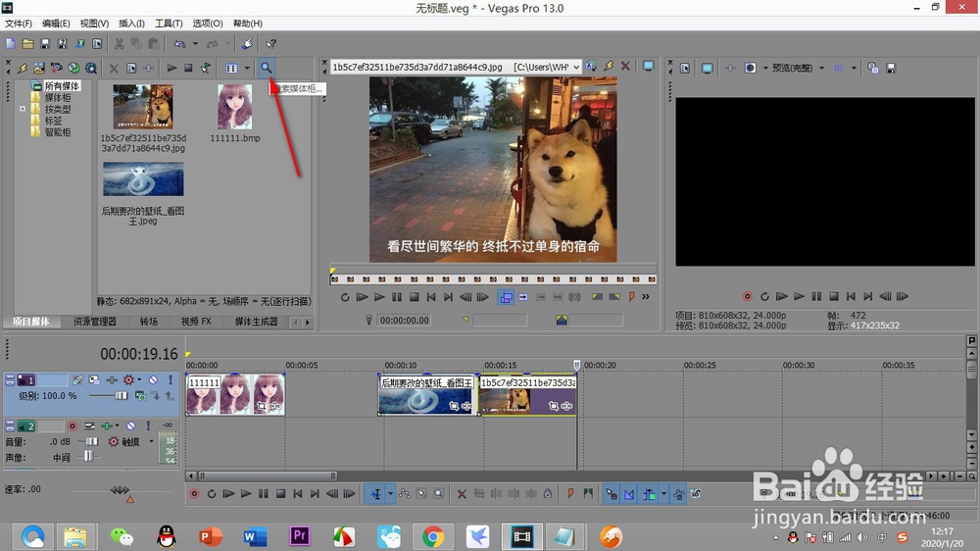The width and height of the screenshot is (980, 551).
Task: Switch to the 资源管理器 tab
Action: point(94,322)
